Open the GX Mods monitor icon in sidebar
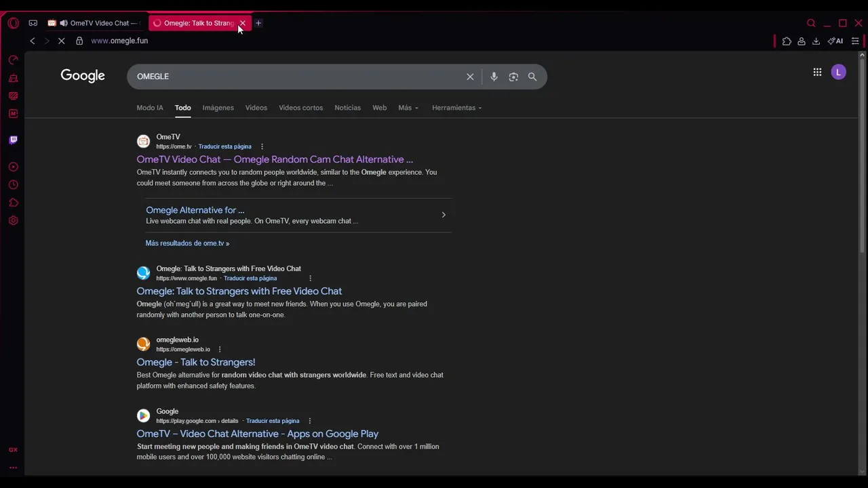 (13, 96)
